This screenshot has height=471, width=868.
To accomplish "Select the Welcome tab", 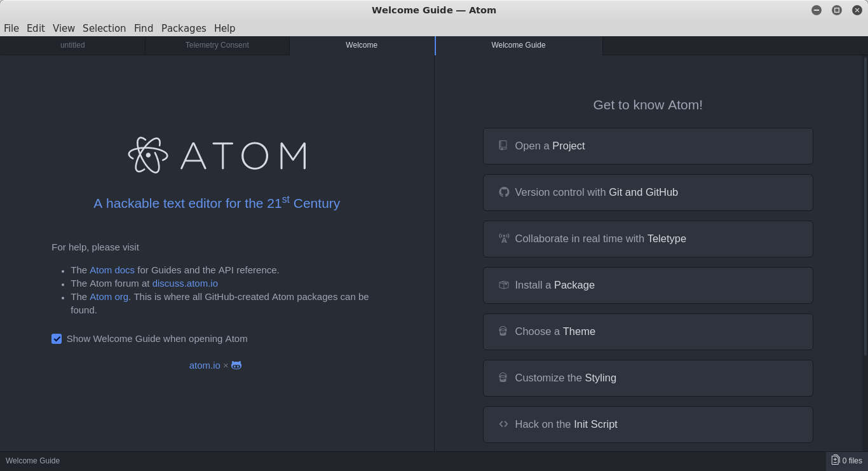I will [362, 45].
